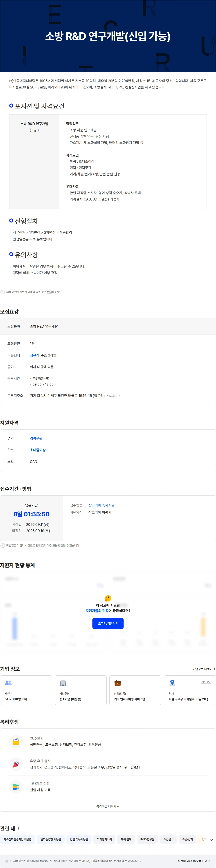Image resolution: width=216 pixels, height=868 pixels.
Task: Click the 문의 link in the notice
Action: [x=49, y=292]
